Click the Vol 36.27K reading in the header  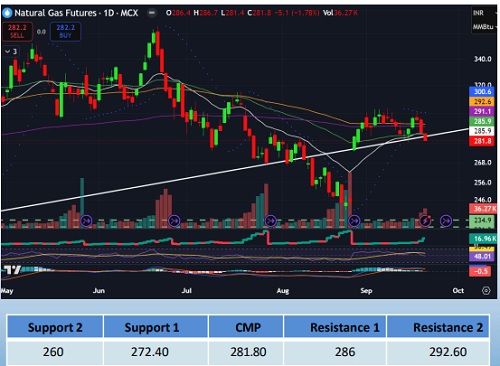point(340,13)
